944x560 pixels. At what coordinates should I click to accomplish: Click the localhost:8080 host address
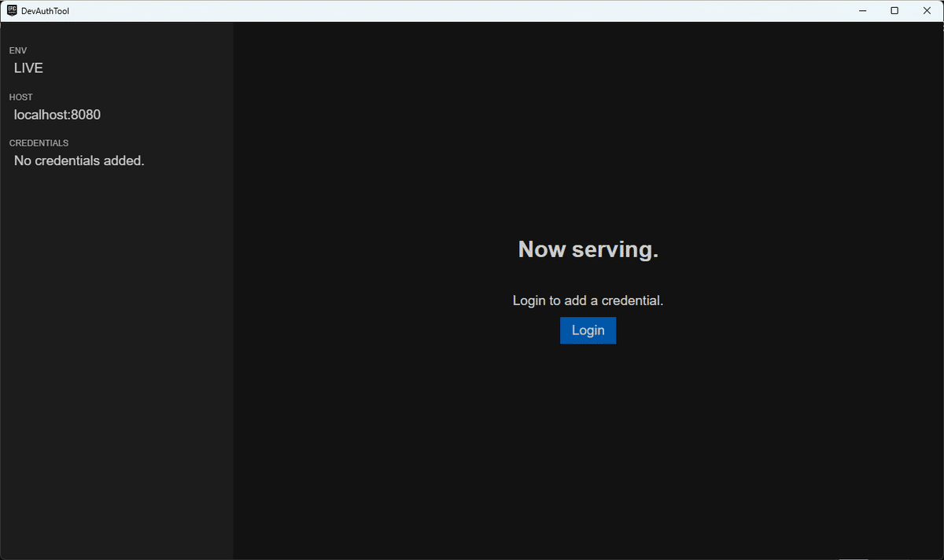(57, 114)
